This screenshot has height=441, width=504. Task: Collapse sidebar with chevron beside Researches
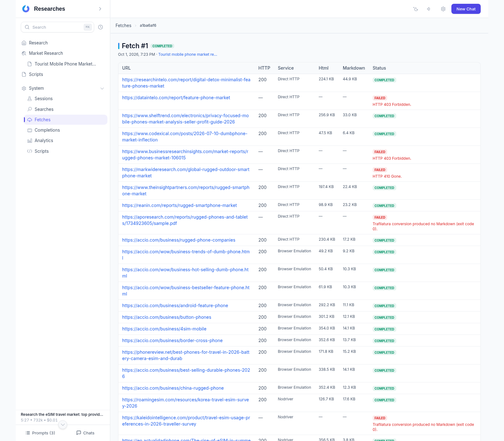coord(100,9)
